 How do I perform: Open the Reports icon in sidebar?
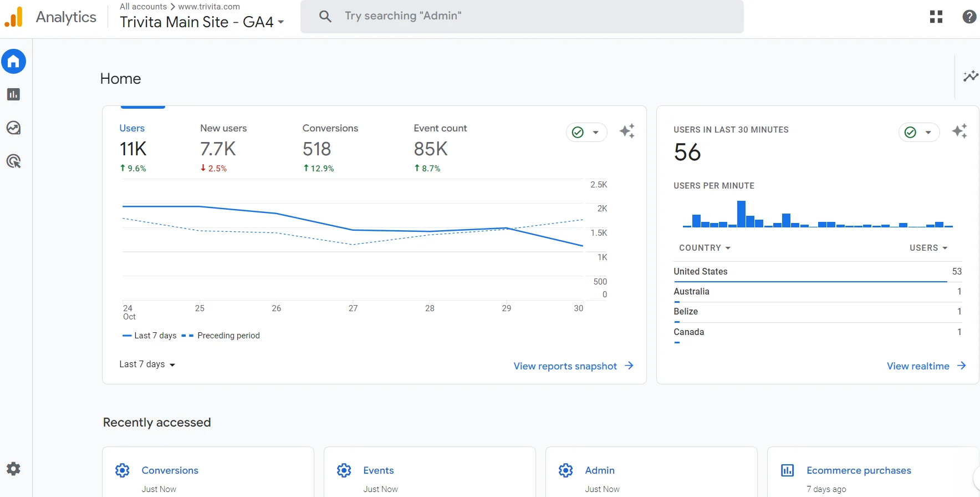13,94
